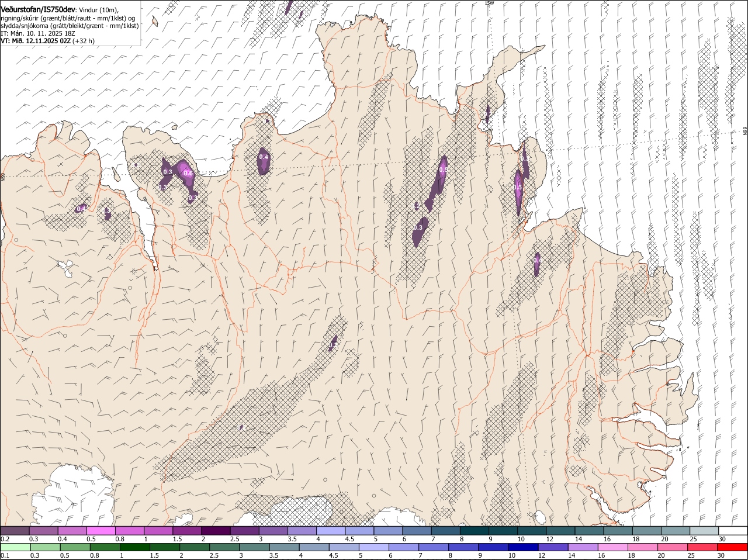Image resolution: width=748 pixels, height=560 pixels.
Task: Select the pale lavender 5 swatch in lower row
Action: click(373, 547)
